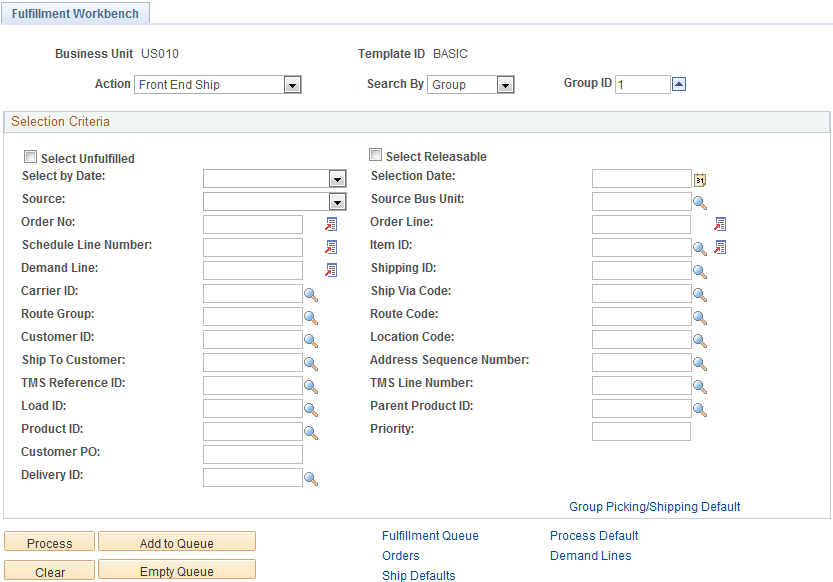Click the grid prompt icon beside Order No

click(x=330, y=224)
